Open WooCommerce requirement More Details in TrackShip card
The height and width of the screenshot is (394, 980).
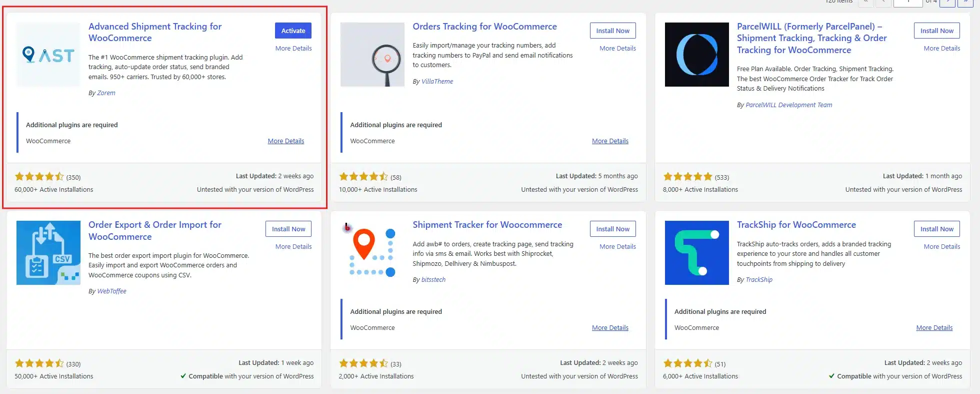(934, 327)
